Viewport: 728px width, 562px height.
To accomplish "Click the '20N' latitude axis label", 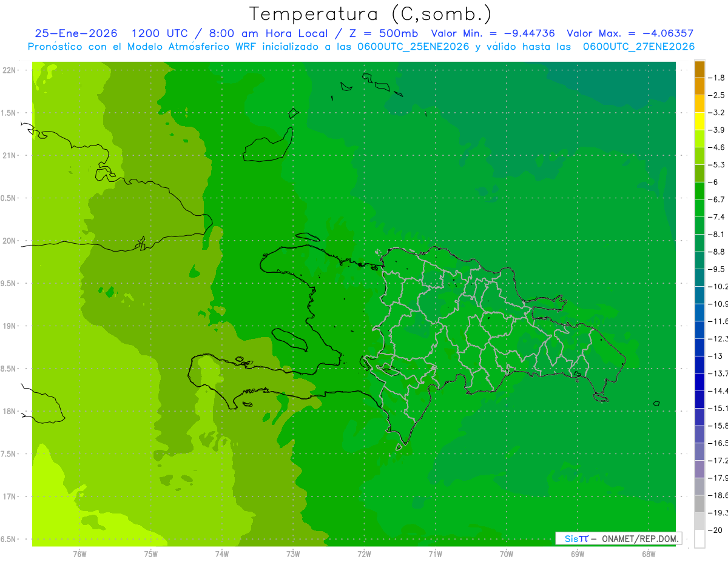I will coord(10,241).
